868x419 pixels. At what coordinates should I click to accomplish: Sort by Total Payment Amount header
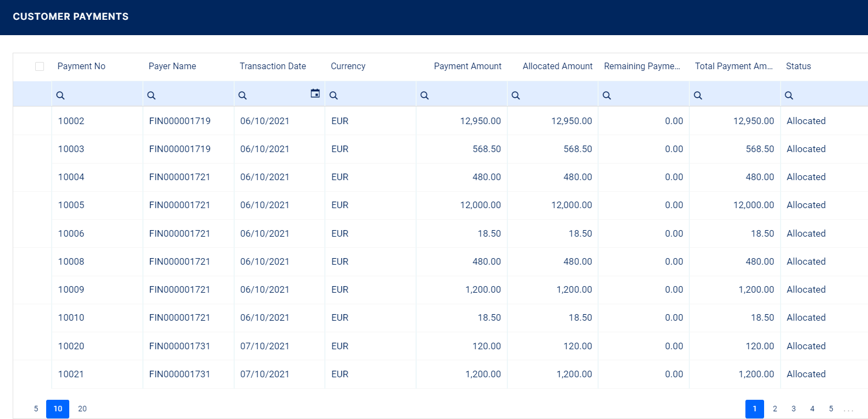pos(733,66)
